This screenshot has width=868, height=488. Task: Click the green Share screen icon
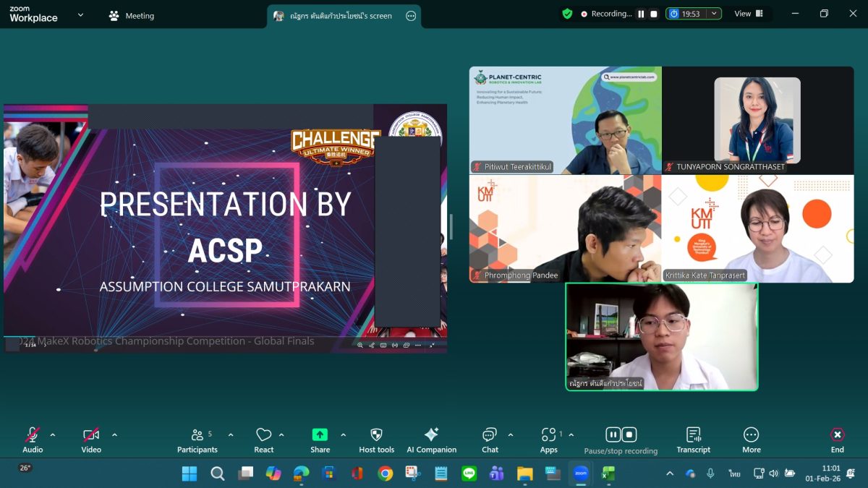[320, 435]
